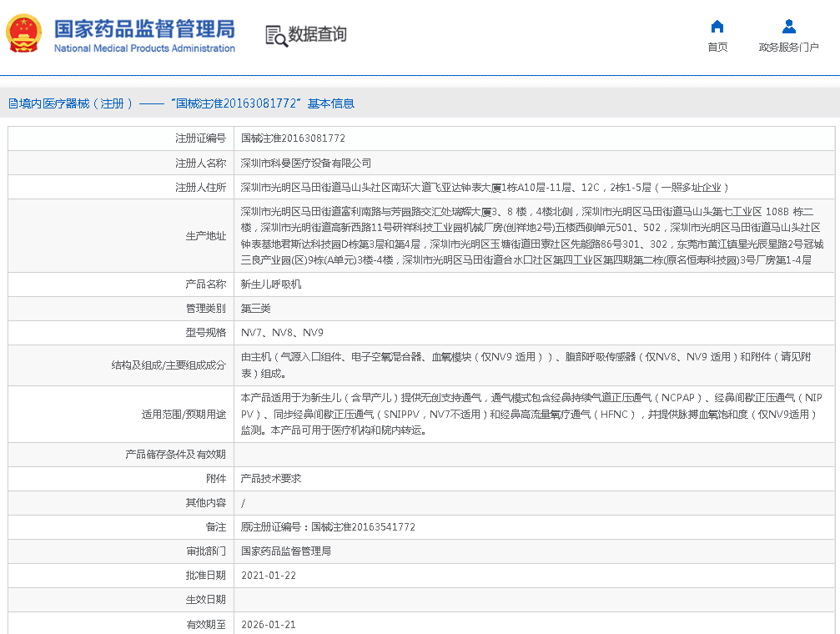Click the 政务服务门户 person icon

pyautogui.click(x=788, y=26)
